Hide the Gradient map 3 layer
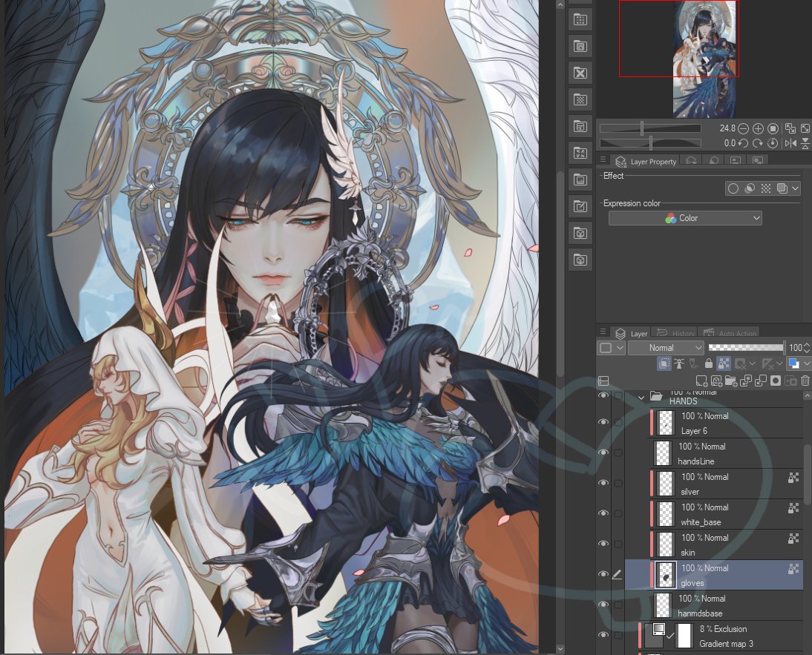This screenshot has width=812, height=655. (603, 635)
